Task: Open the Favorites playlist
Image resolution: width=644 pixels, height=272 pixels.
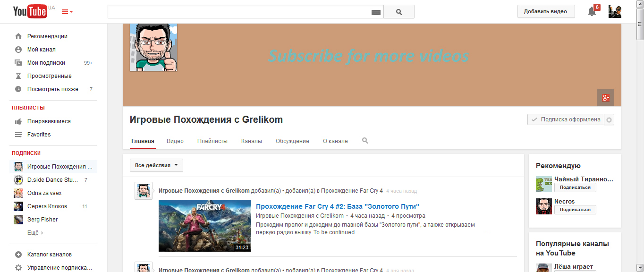Action: [x=39, y=135]
